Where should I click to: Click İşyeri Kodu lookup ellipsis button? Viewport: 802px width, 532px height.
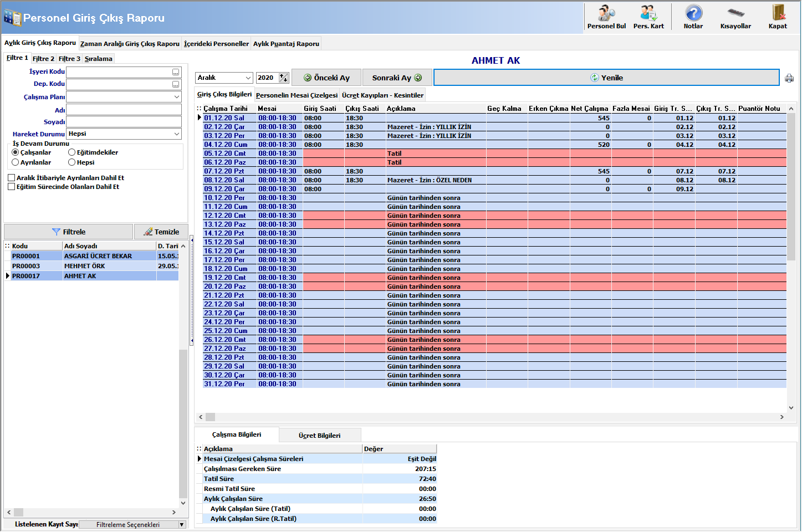click(x=176, y=73)
